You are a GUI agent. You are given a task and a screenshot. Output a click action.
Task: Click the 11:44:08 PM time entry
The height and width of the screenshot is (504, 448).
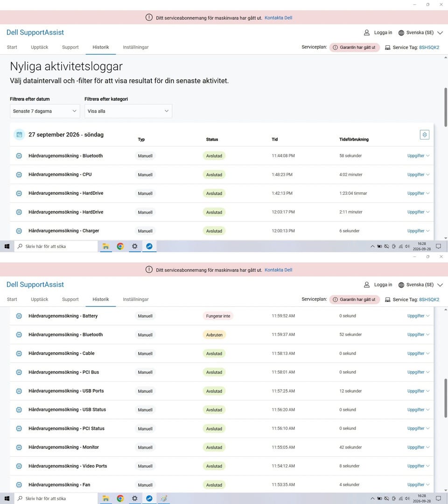pos(283,156)
